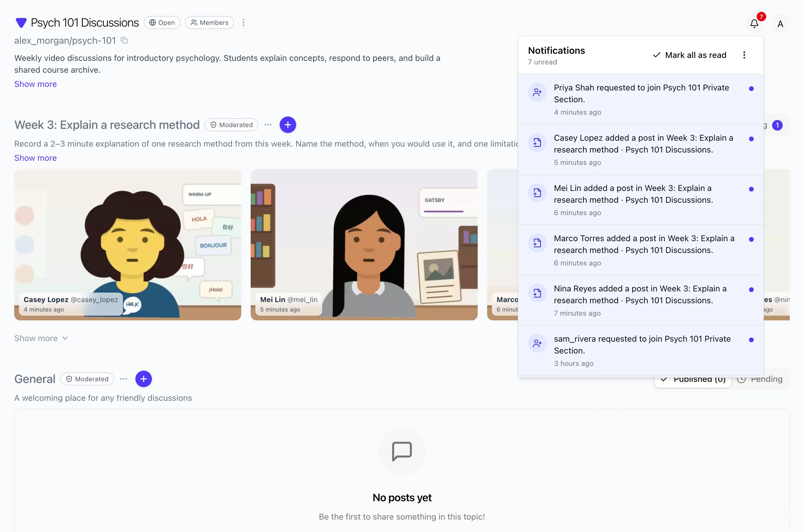Click Psych 101 Discussions title

coord(85,23)
